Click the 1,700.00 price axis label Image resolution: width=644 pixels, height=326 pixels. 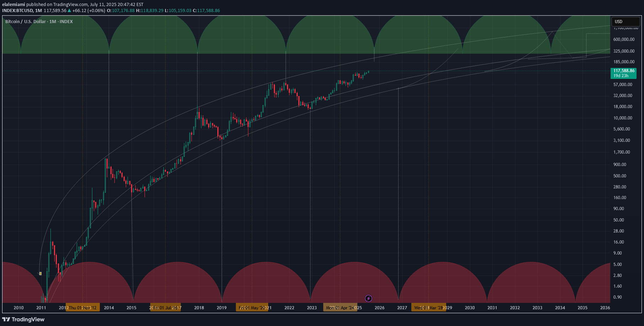[622, 152]
